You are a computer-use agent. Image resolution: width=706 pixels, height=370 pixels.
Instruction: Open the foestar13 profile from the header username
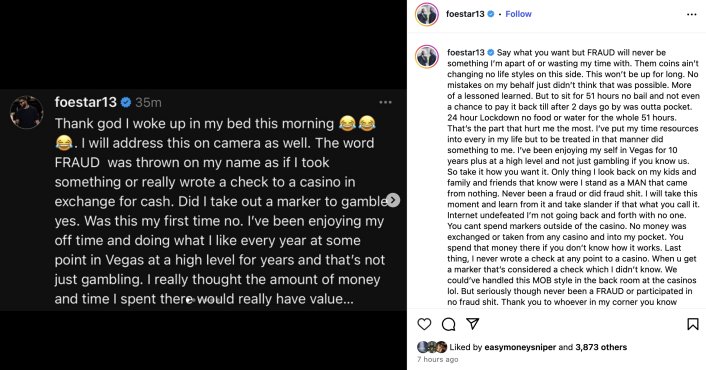point(465,14)
